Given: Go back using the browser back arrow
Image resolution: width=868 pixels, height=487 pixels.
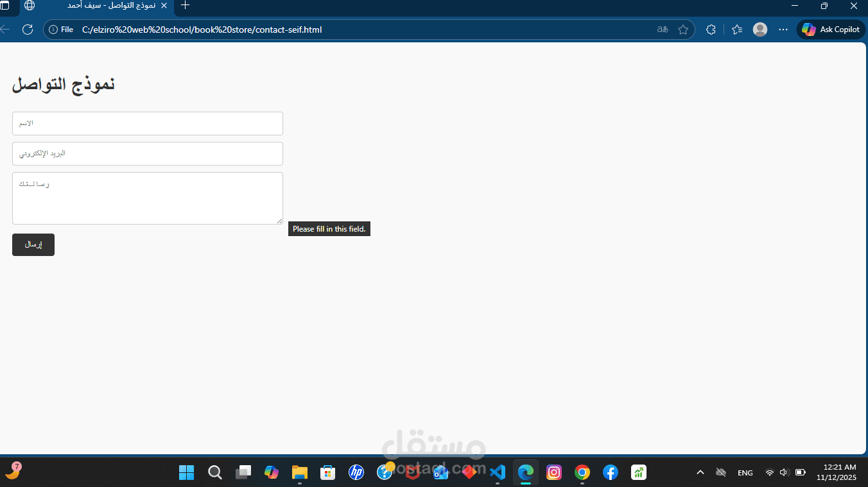Looking at the screenshot, I should coord(5,30).
